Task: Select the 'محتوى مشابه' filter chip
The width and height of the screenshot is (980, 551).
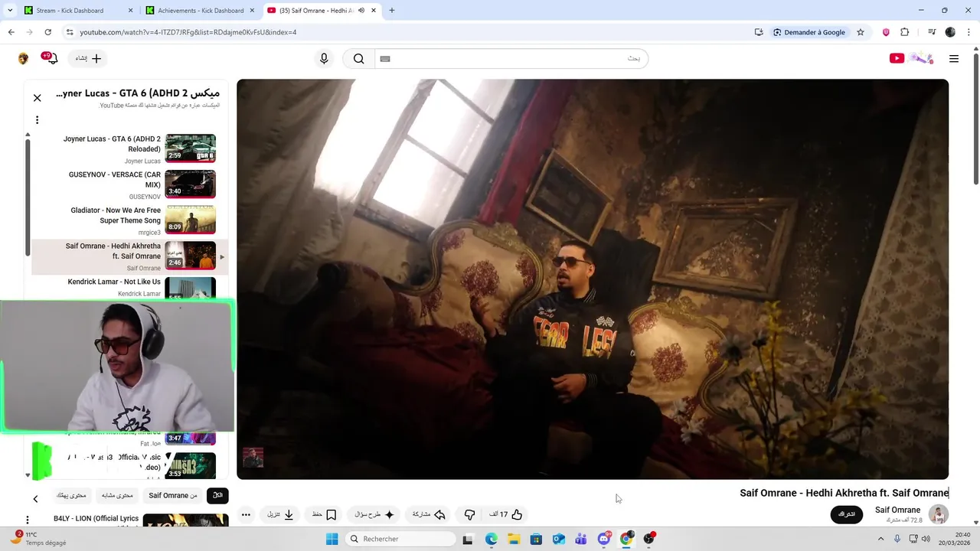Action: click(x=117, y=495)
